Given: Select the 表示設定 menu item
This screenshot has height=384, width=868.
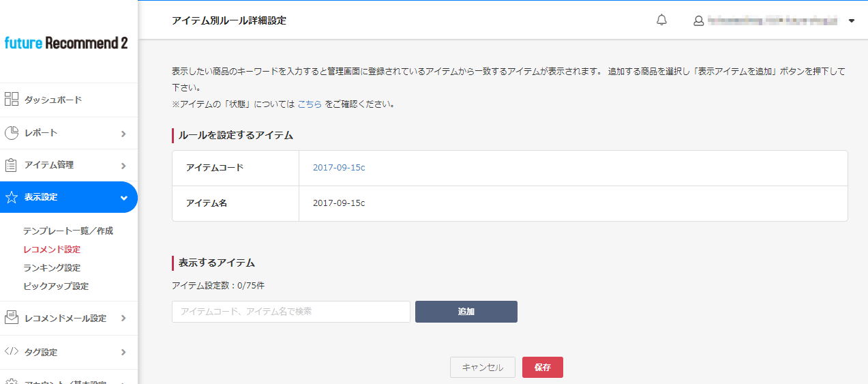Looking at the screenshot, I should tap(69, 197).
